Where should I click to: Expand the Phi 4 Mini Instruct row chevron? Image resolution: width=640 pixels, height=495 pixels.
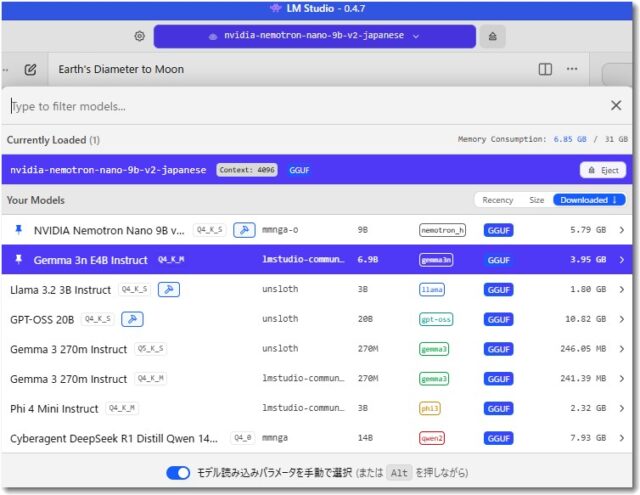tap(621, 409)
